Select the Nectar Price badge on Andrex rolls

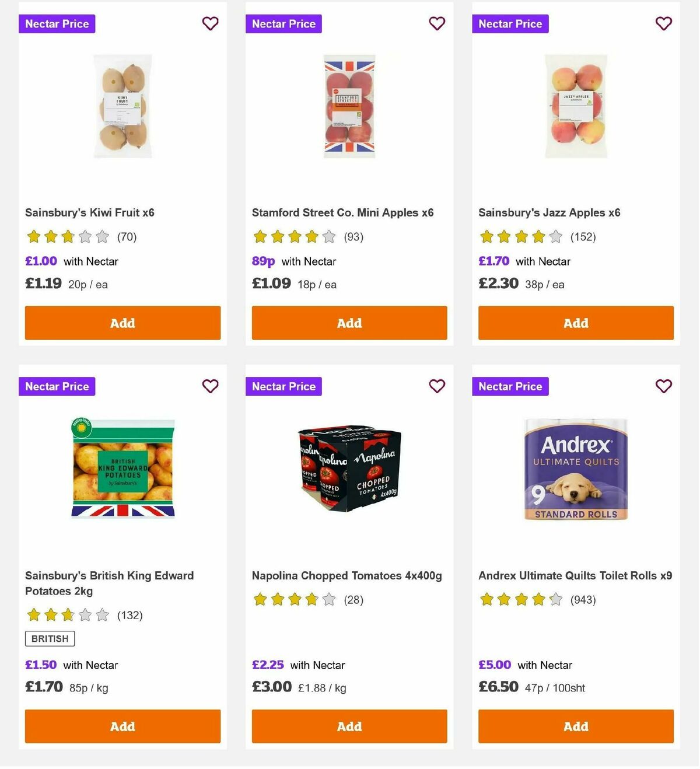pos(510,386)
